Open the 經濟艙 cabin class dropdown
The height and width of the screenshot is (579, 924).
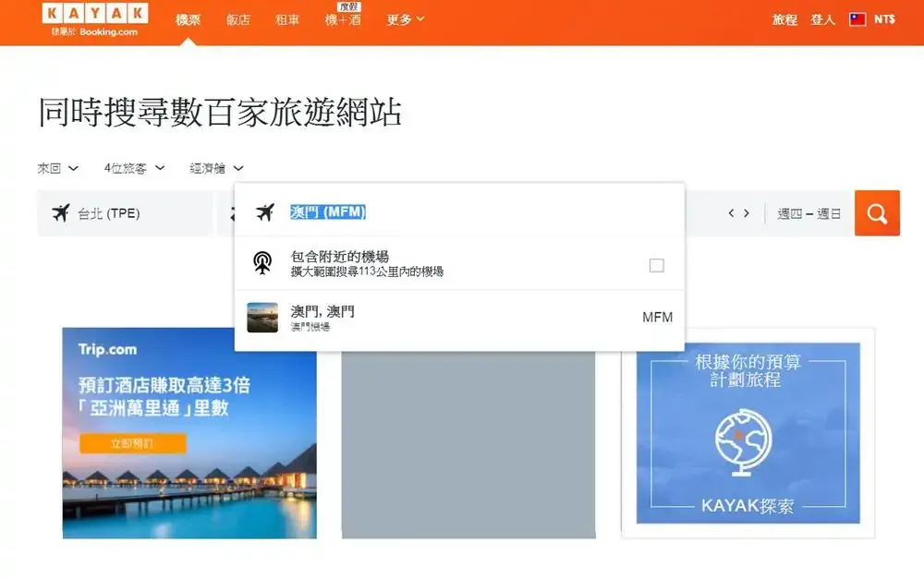click(x=216, y=168)
